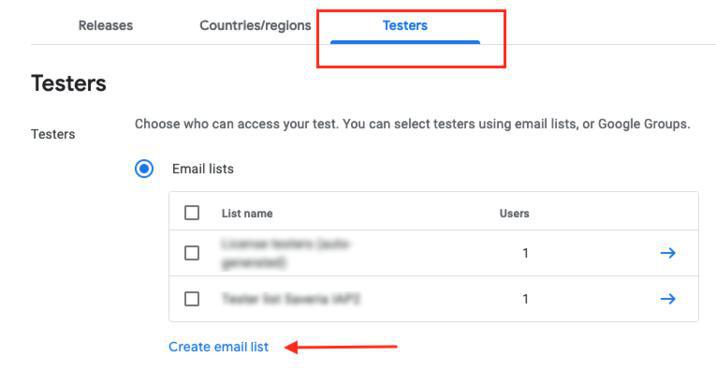Click the small Testers section label
The width and height of the screenshot is (716, 386).
(53, 134)
